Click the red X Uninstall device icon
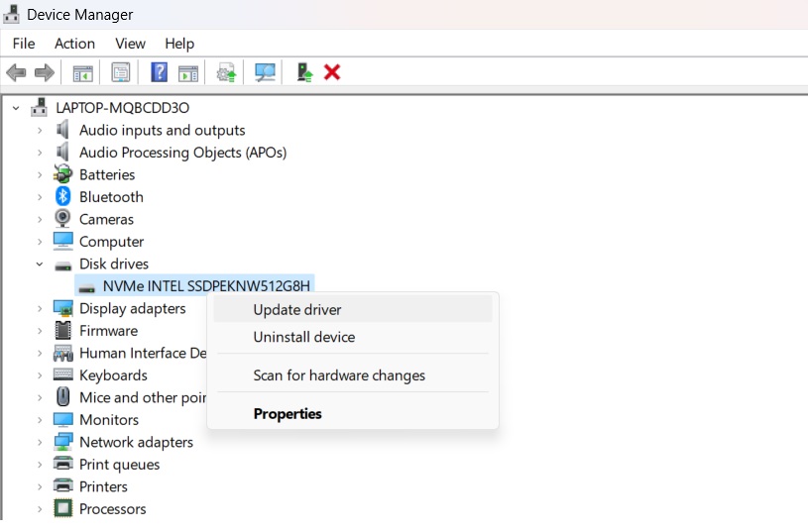This screenshot has height=532, width=808. (332, 72)
